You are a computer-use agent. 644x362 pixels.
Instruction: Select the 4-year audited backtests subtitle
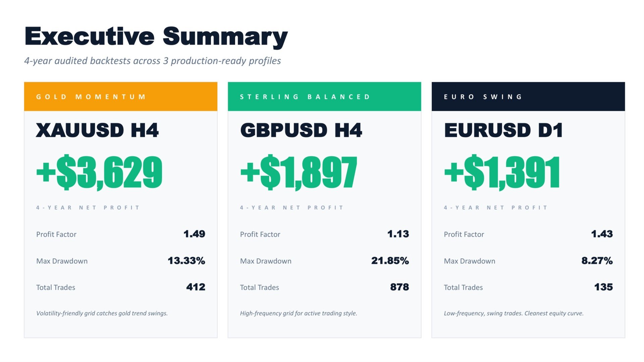coord(153,61)
